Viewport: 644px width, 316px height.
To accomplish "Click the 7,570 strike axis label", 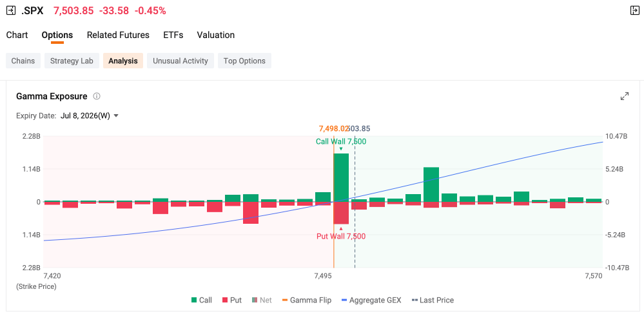I will [x=594, y=276].
